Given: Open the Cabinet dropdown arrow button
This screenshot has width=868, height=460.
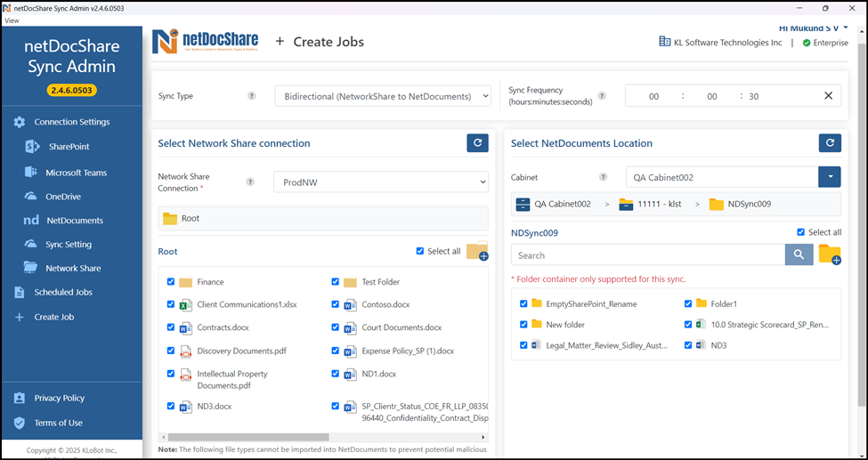Looking at the screenshot, I should point(829,177).
